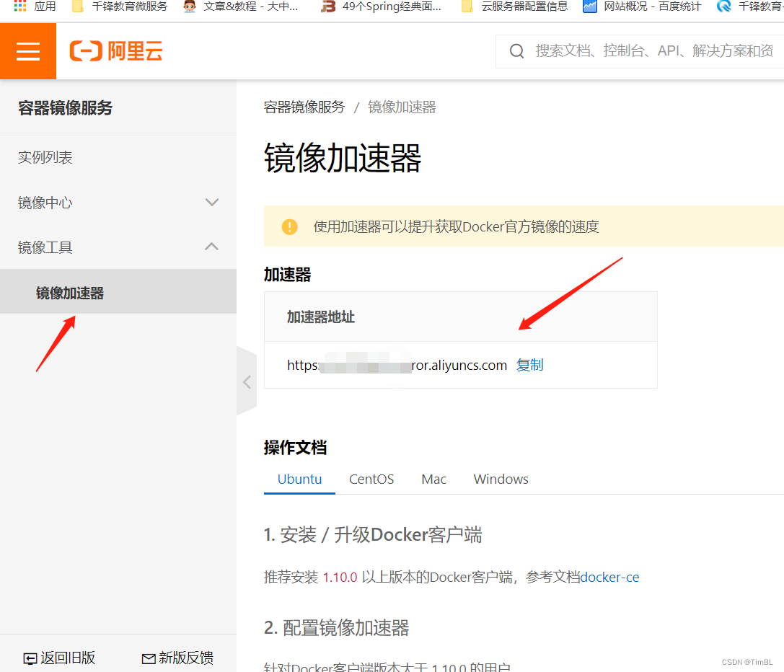Screen dimensions: 784x672
Task: Click the 容器镜像服务 breadcrumb link
Action: coord(304,107)
